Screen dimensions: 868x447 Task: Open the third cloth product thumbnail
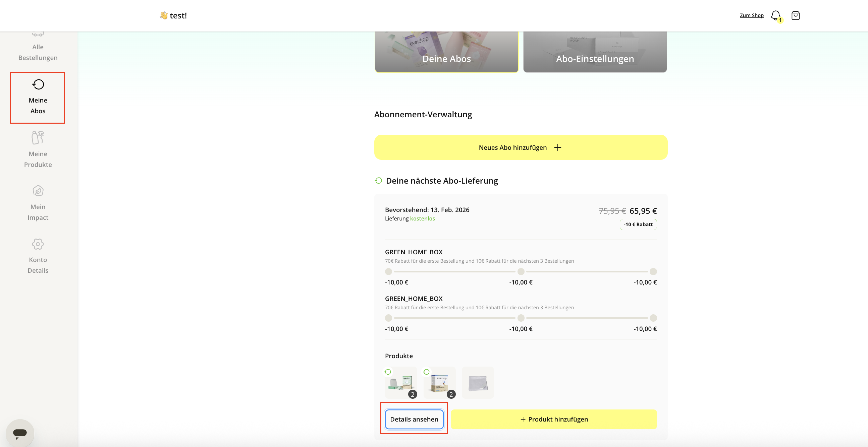click(478, 383)
